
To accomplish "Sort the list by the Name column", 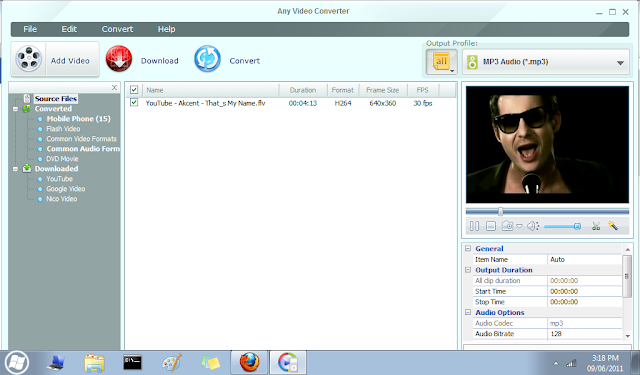I will pos(211,90).
